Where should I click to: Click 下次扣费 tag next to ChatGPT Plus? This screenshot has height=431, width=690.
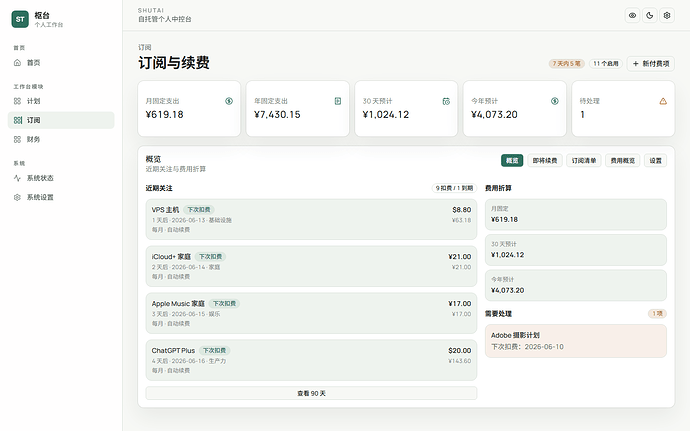click(214, 350)
